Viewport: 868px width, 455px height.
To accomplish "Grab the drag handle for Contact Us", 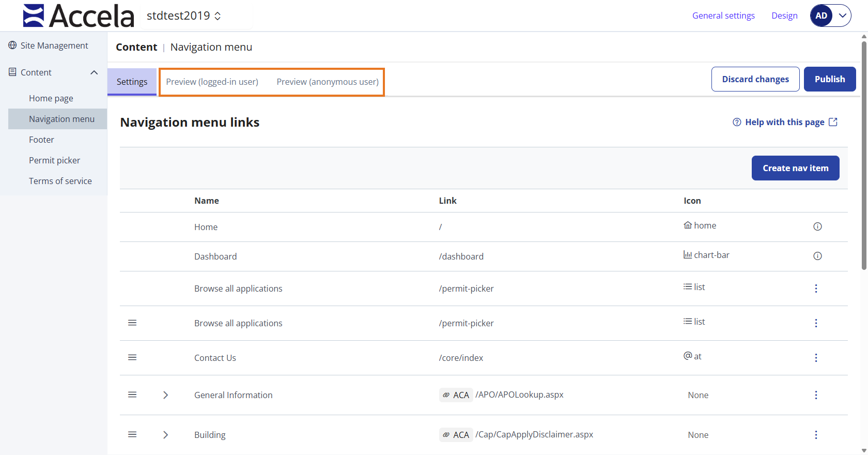I will tap(132, 357).
